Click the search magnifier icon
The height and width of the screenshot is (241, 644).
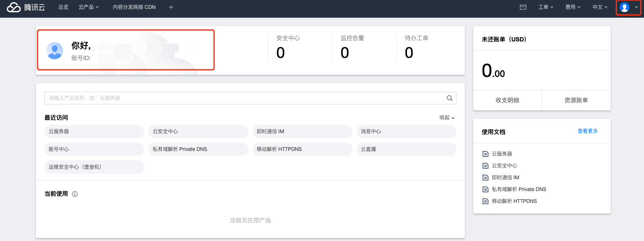point(450,98)
